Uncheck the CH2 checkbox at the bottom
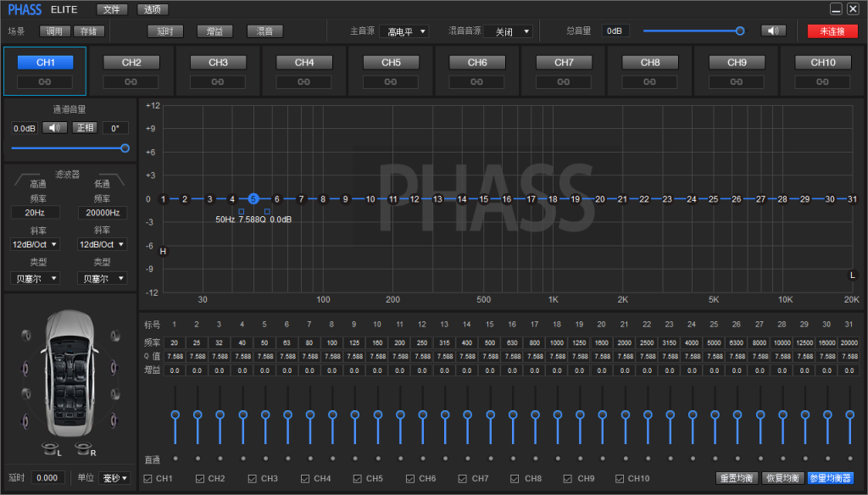The image size is (868, 495). click(x=200, y=478)
